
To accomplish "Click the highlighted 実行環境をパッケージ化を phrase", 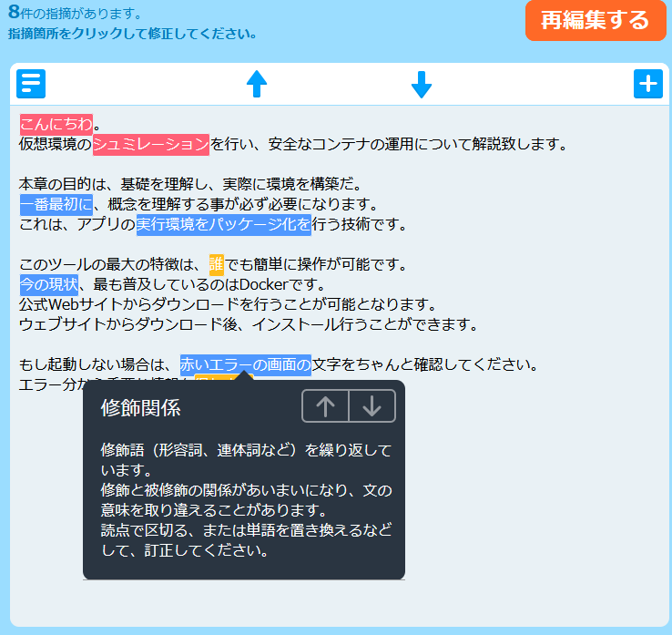I will coord(223,224).
